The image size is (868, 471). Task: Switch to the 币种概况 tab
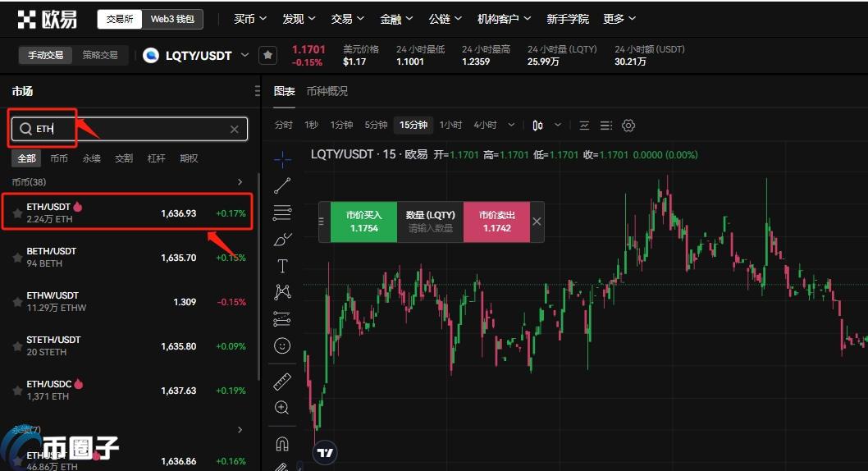pos(327,91)
